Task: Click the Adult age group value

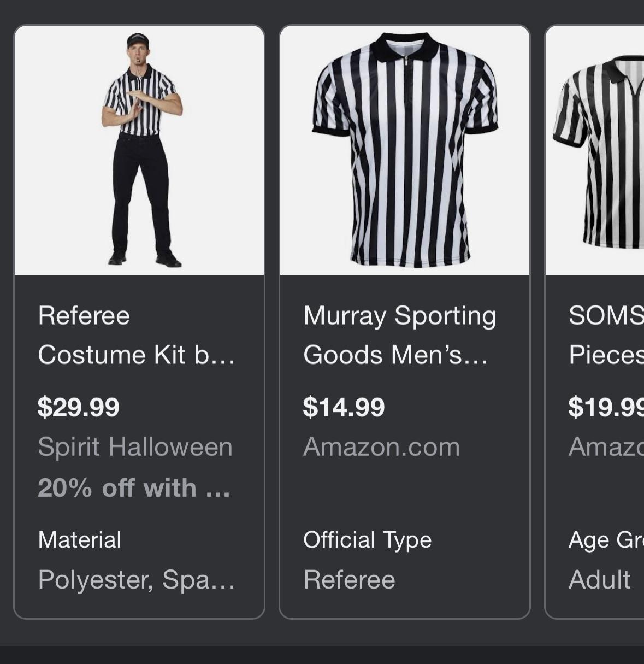Action: (600, 579)
